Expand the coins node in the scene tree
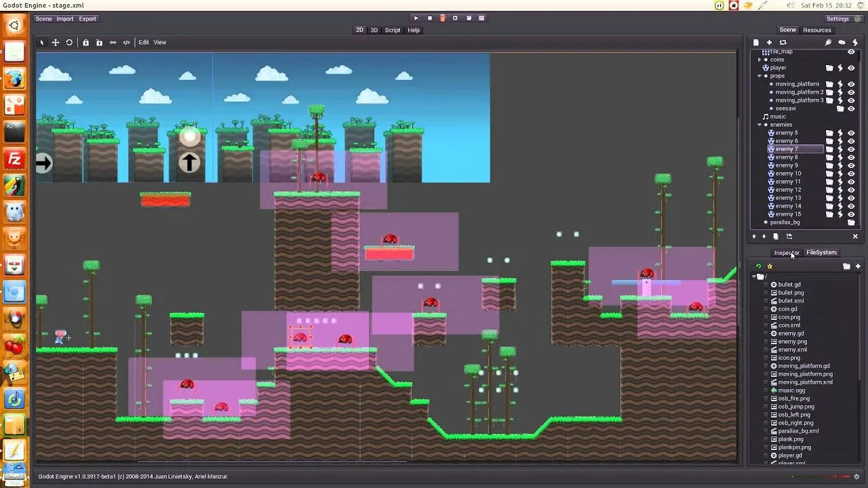Screen dimensions: 868x488 759,60
